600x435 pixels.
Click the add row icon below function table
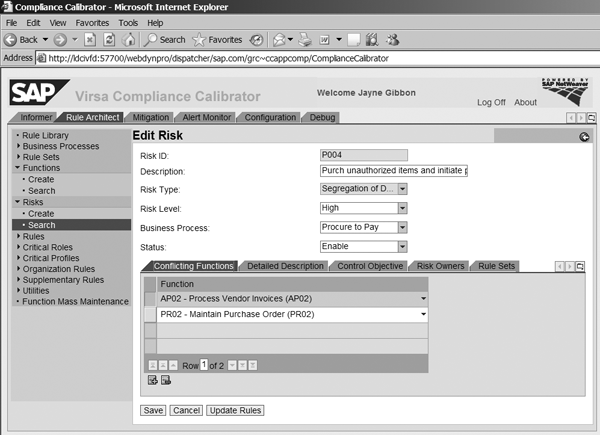[x=152, y=380]
